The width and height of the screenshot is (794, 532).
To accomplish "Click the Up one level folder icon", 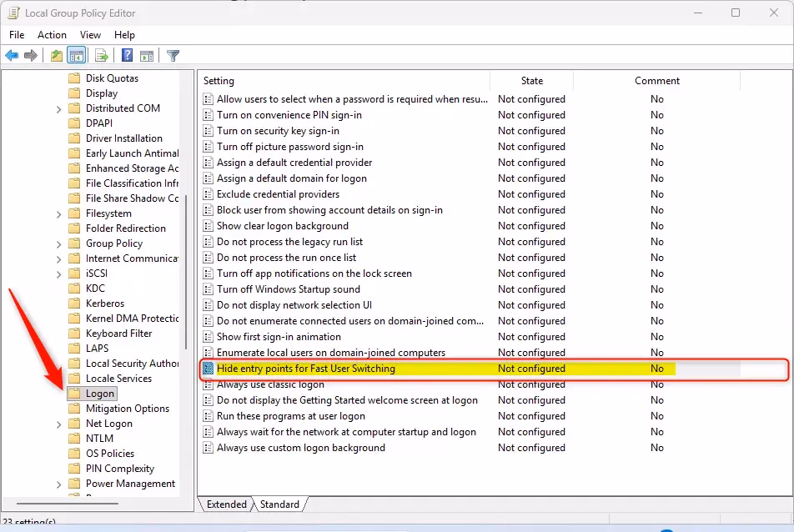I will pyautogui.click(x=56, y=56).
